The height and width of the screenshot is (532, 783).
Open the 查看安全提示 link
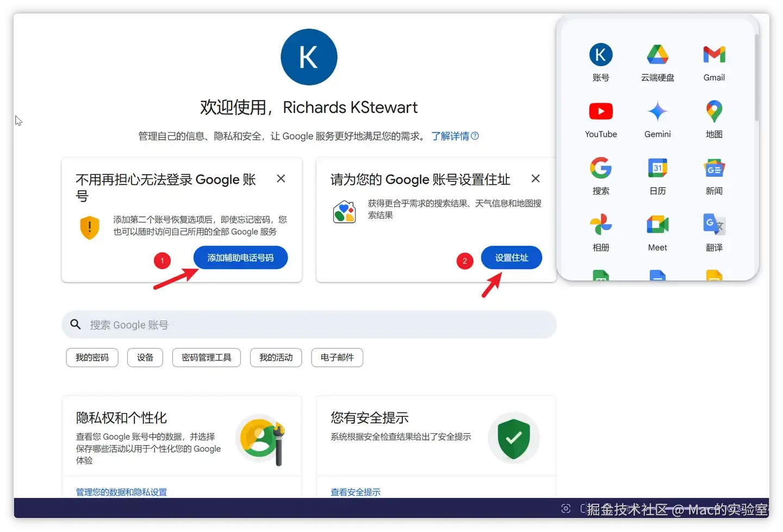click(356, 492)
